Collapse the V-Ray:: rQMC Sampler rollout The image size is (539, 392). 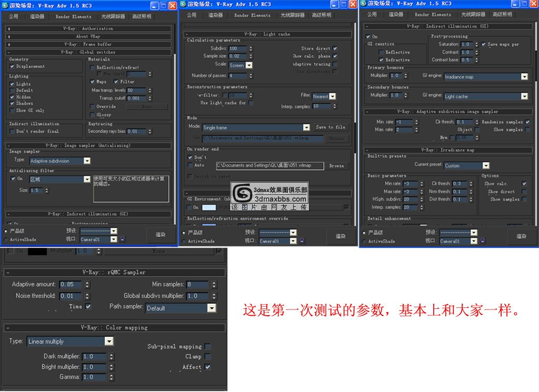coord(114,273)
